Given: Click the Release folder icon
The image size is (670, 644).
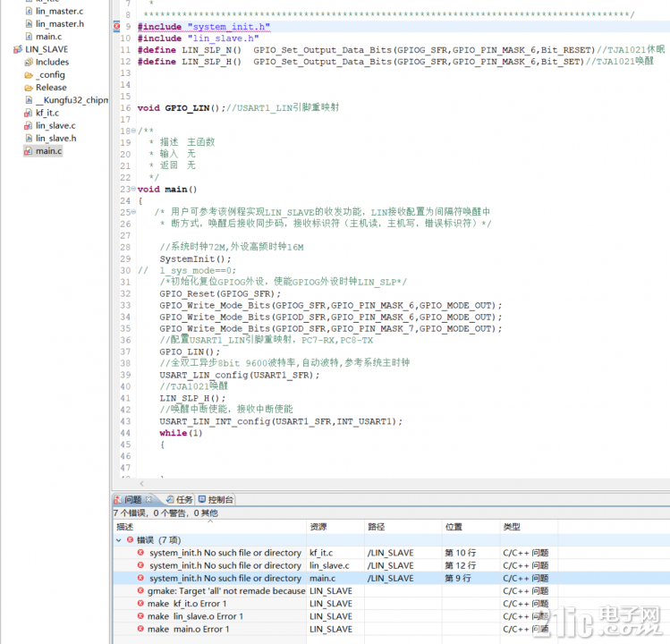Looking at the screenshot, I should tap(29, 88).
